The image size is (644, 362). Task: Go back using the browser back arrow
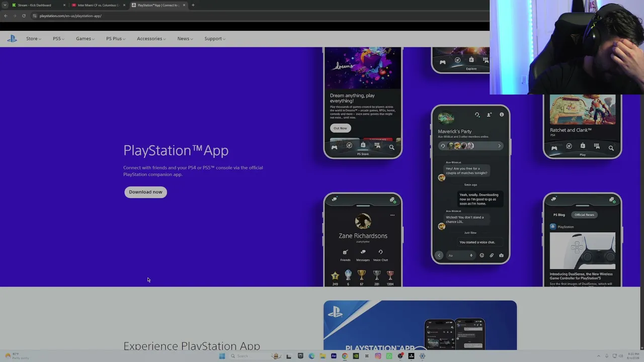(x=6, y=16)
